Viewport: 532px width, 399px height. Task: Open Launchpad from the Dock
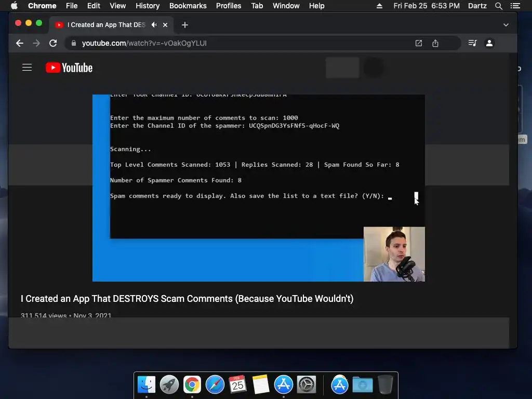coord(169,385)
